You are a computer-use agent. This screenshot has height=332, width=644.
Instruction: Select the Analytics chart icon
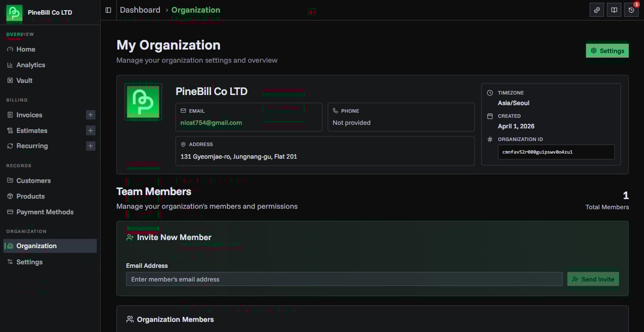11,65
